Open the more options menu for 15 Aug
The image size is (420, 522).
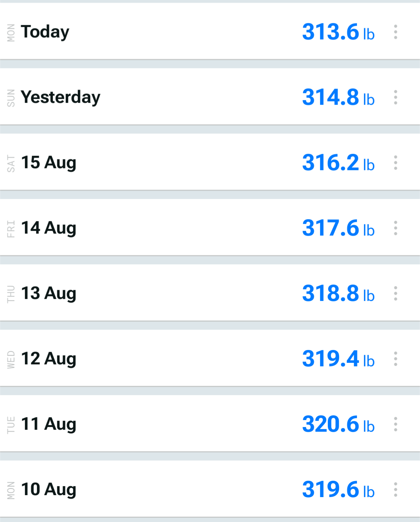pos(395,163)
